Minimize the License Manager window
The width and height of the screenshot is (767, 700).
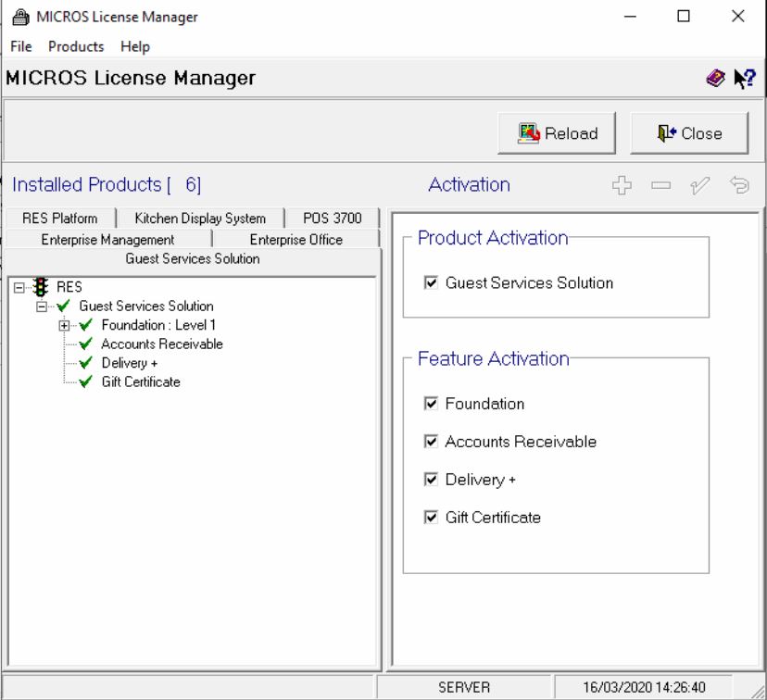[x=630, y=17]
